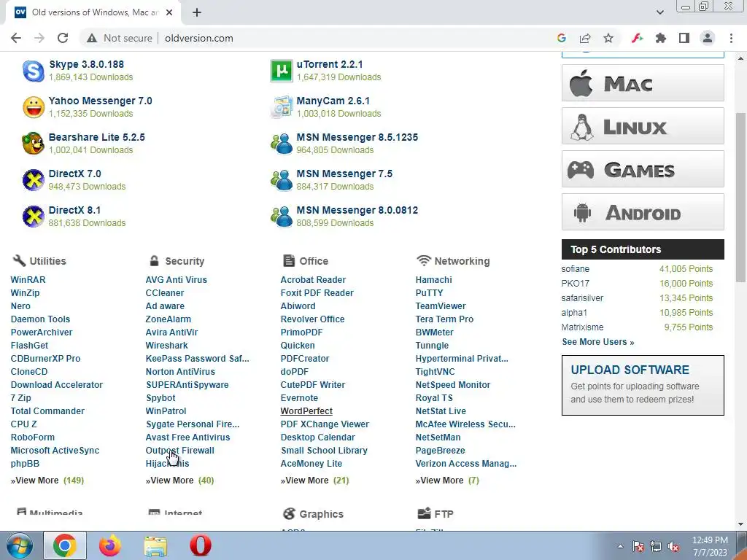
Task: Open the WordPerfect link
Action: (306, 411)
